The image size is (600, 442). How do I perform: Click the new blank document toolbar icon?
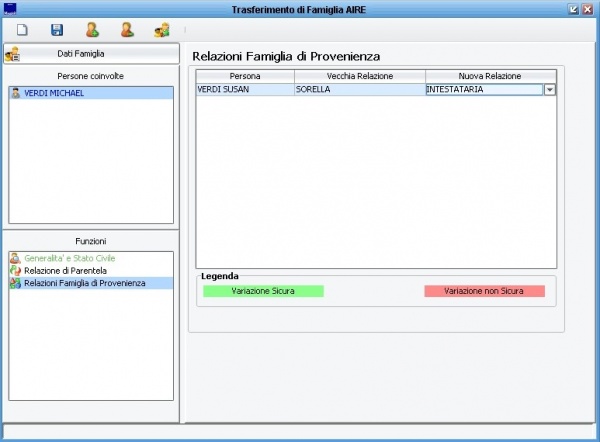tap(22, 30)
